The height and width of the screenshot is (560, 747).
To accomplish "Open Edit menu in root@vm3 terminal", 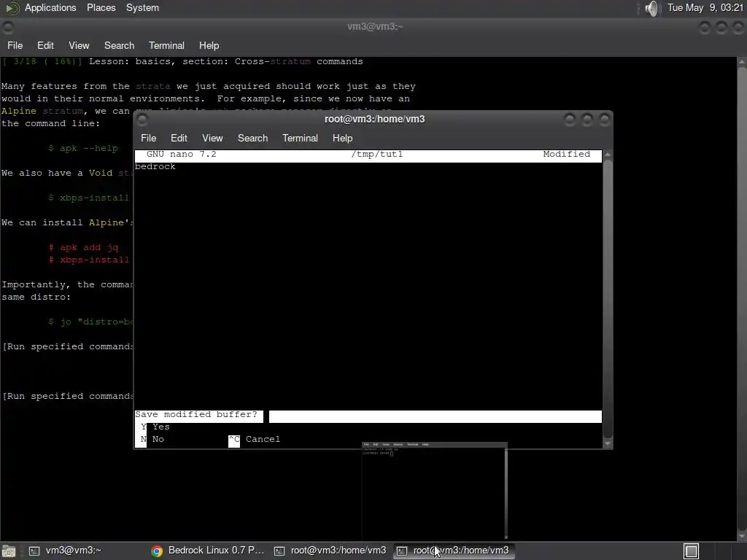I will [x=179, y=138].
